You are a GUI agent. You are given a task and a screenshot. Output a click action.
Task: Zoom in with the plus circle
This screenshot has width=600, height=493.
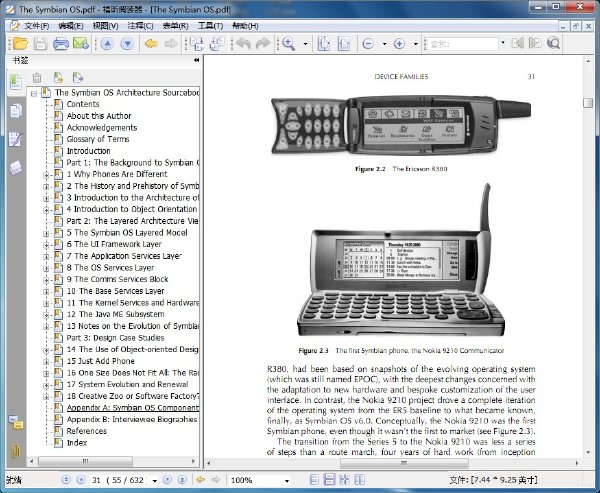[x=399, y=44]
